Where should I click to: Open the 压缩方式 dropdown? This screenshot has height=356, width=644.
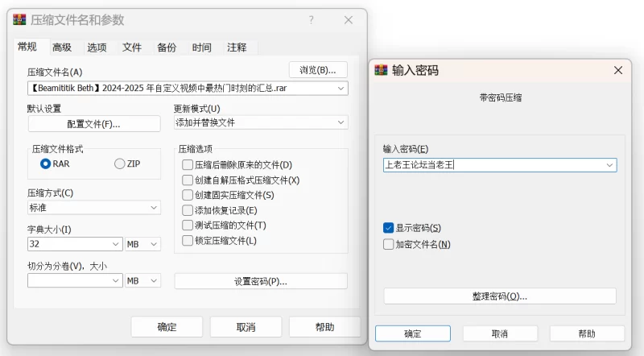point(154,208)
